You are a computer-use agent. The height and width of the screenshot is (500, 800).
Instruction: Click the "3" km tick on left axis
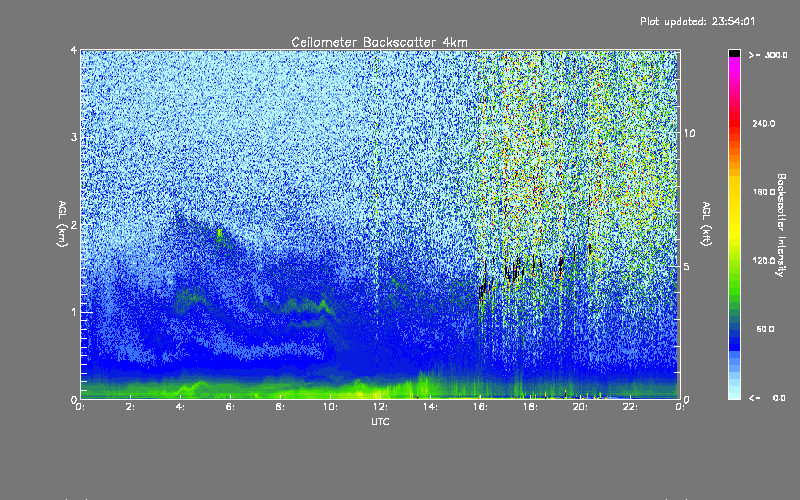74,137
